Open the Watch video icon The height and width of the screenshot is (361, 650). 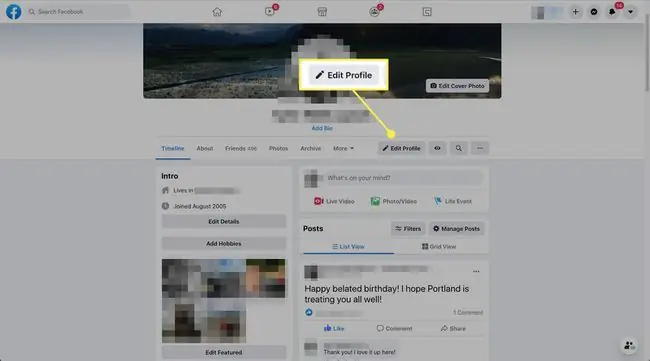tap(270, 12)
